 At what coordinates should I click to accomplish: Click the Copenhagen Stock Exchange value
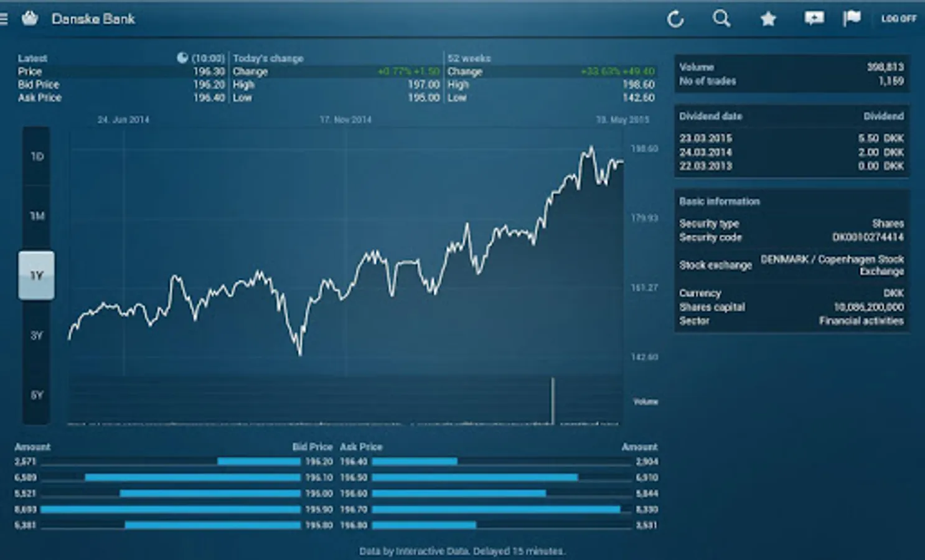(832, 265)
